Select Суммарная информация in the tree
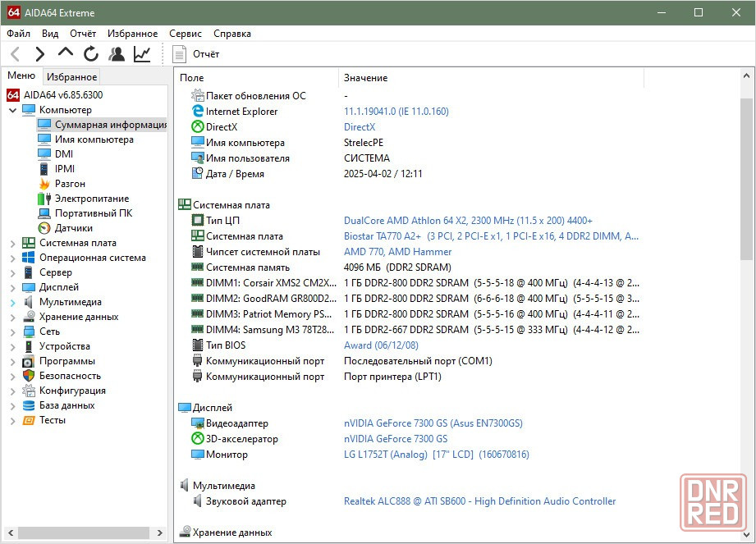This screenshot has height=544, width=756. [103, 125]
